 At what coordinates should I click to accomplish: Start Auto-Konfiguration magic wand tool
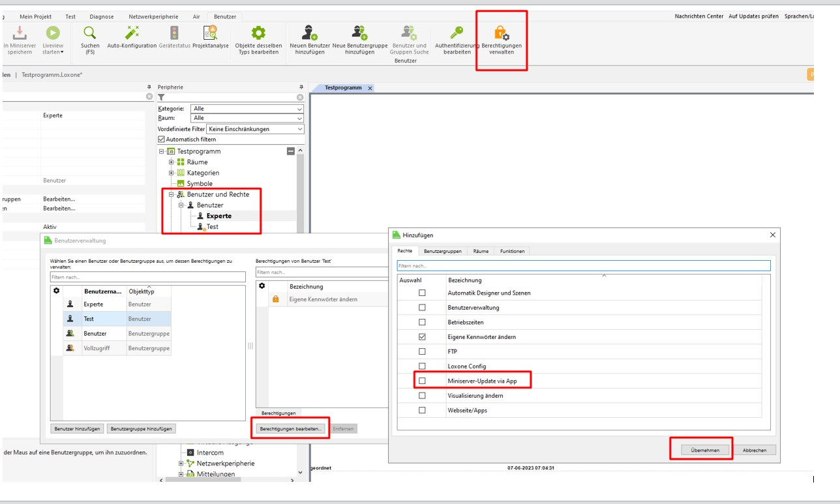pyautogui.click(x=132, y=33)
